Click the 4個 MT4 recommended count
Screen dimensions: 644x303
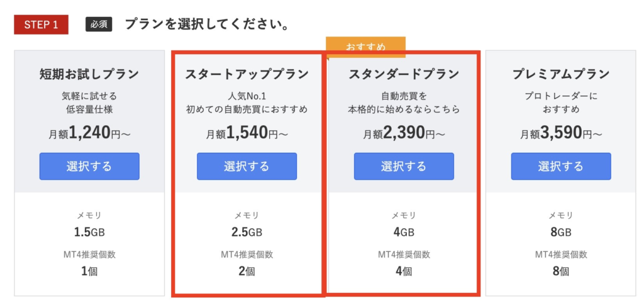pos(404,272)
